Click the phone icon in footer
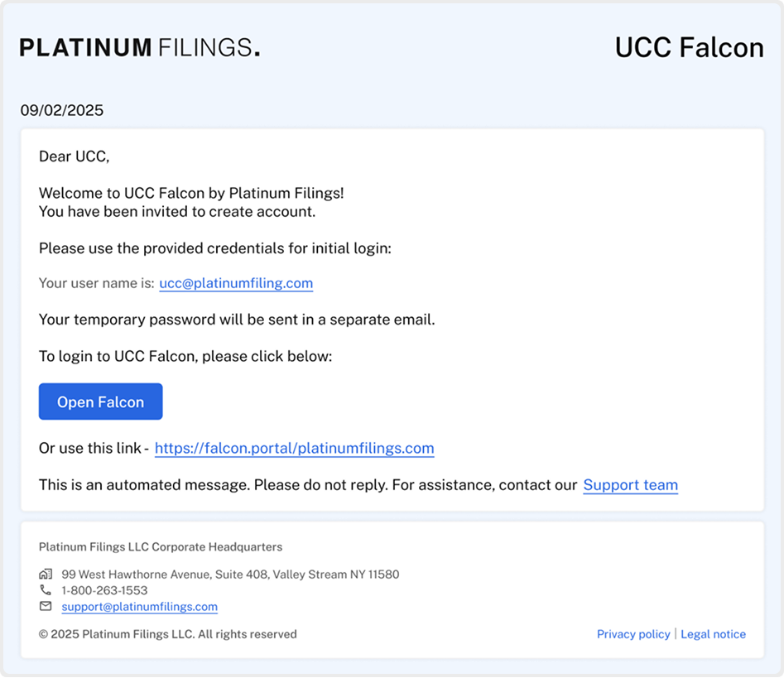 tap(46, 590)
